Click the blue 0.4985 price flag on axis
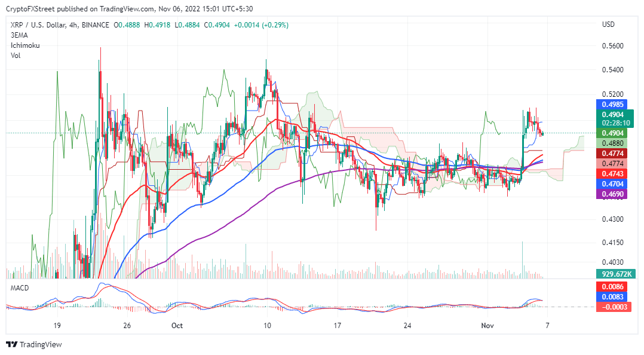644x355 pixels. pos(614,105)
